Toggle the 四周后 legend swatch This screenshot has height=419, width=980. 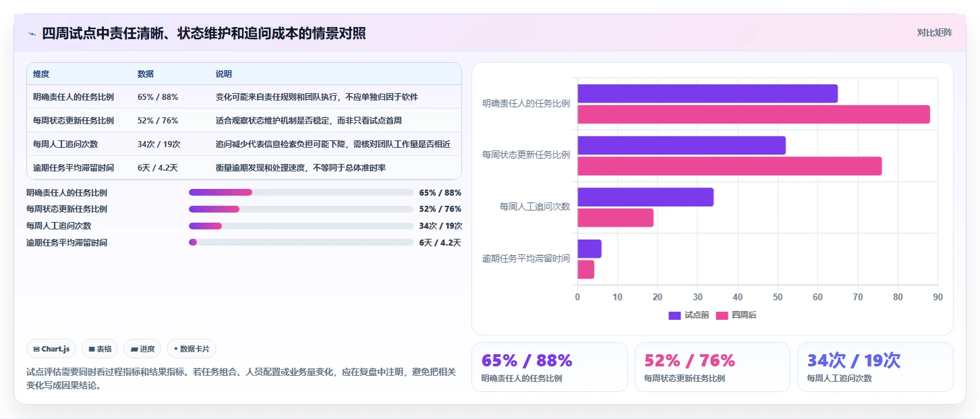722,315
